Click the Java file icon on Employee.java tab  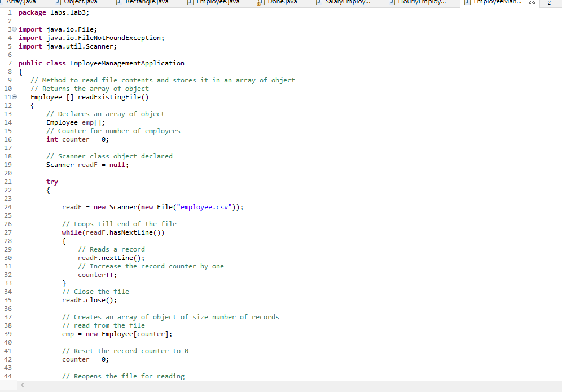tap(191, 2)
